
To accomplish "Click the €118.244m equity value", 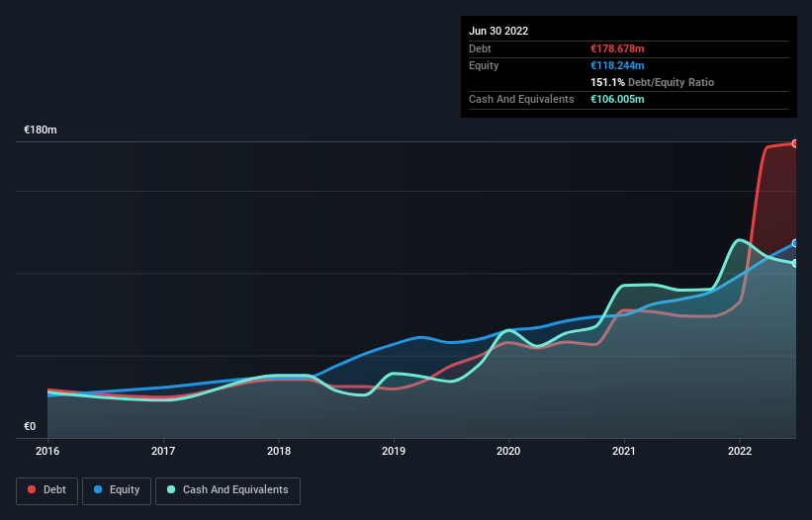I will tap(617, 65).
